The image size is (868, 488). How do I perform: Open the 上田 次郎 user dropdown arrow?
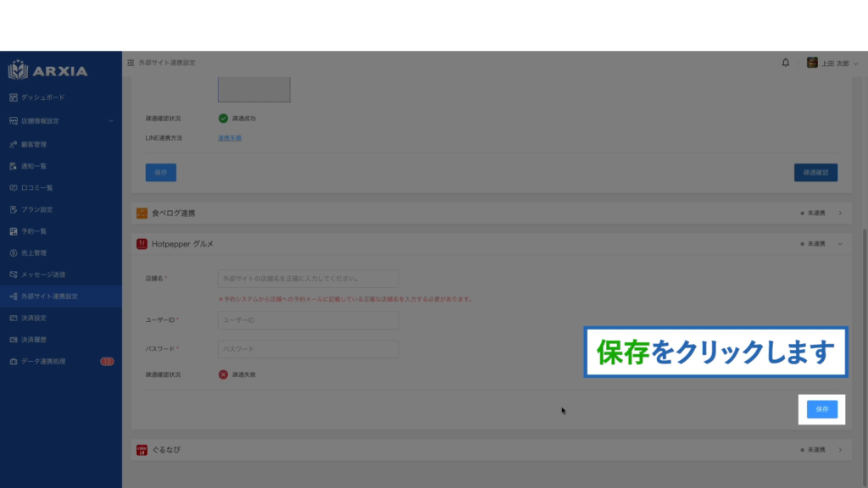click(855, 64)
